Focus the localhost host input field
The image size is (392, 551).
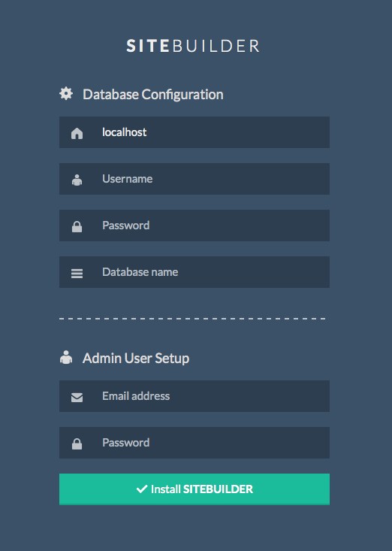pos(194,132)
